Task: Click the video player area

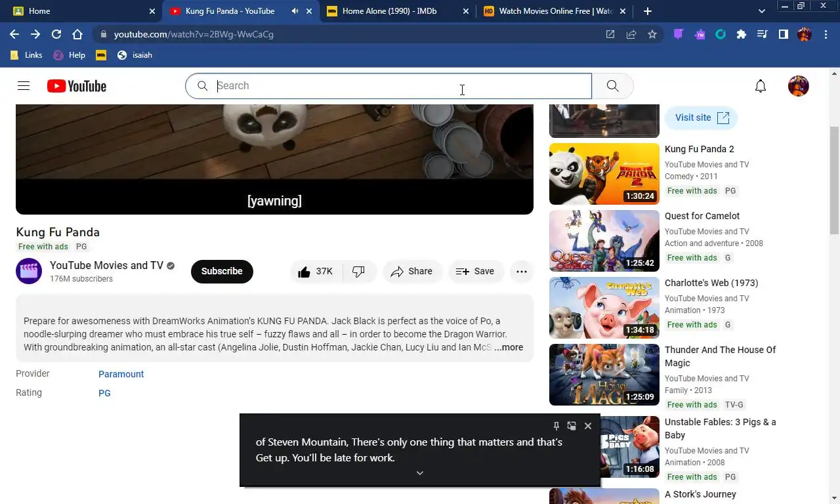Action: [274, 159]
